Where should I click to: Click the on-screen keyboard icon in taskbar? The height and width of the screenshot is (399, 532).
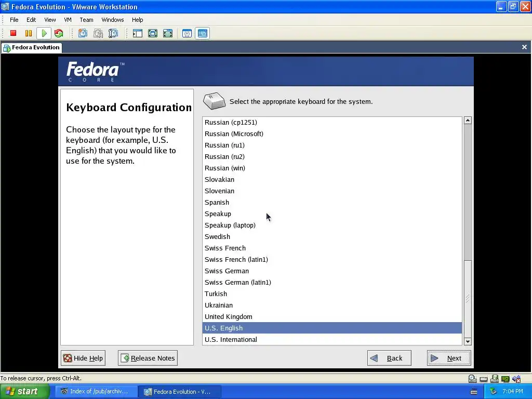tap(474, 392)
